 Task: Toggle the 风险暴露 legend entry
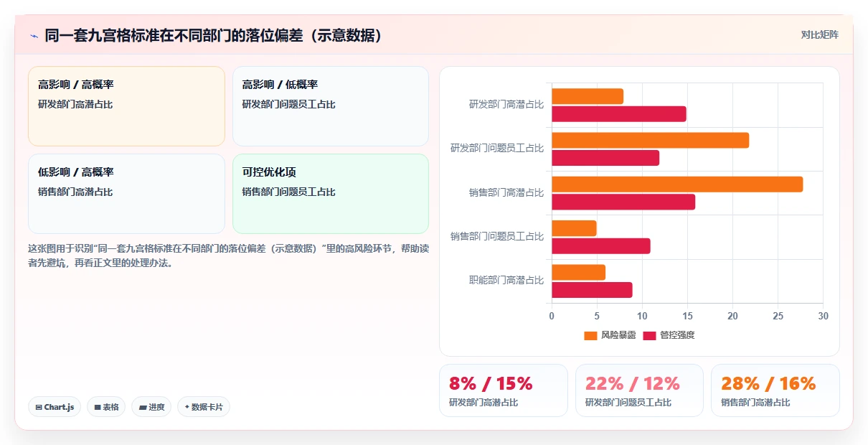[610, 335]
